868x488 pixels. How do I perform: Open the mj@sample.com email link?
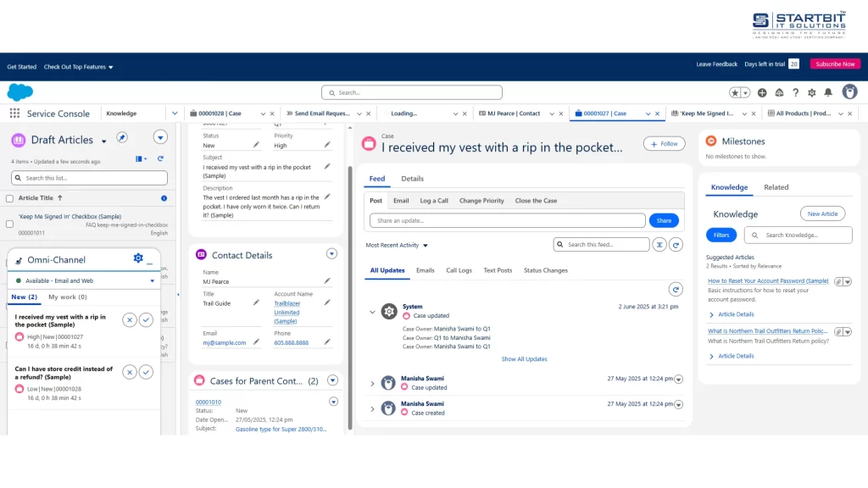pos(224,343)
